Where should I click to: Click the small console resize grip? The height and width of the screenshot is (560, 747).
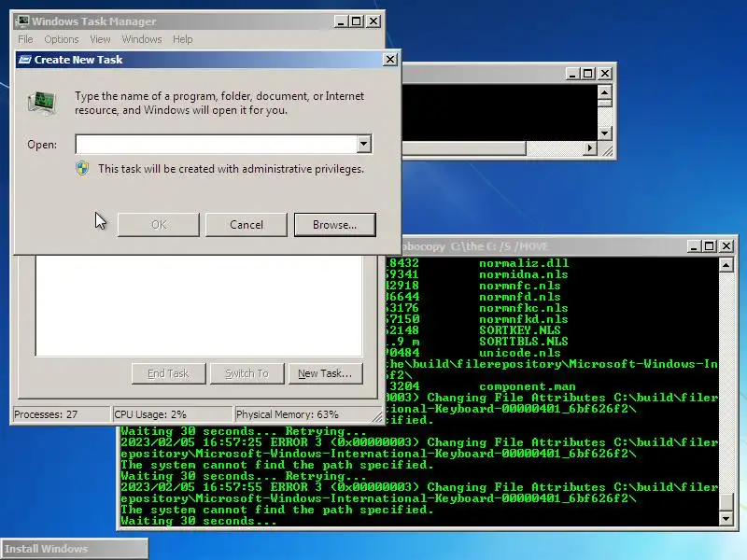coord(606,150)
